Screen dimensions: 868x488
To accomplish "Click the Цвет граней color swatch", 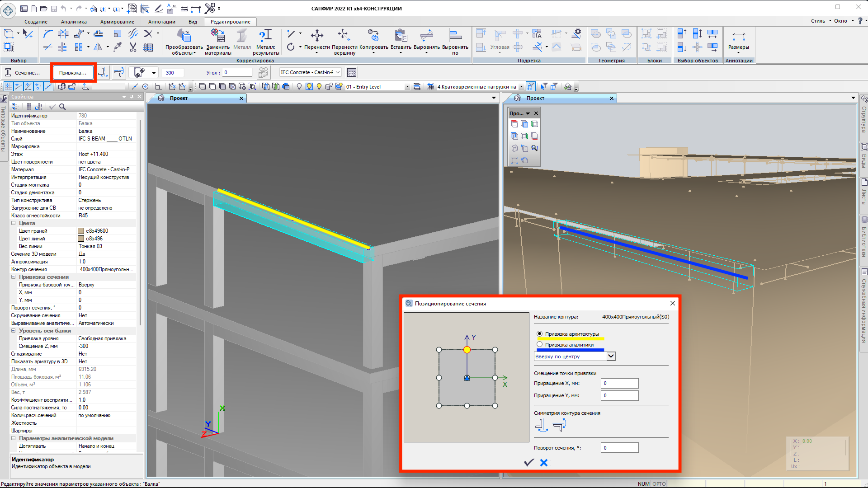I will click(81, 231).
